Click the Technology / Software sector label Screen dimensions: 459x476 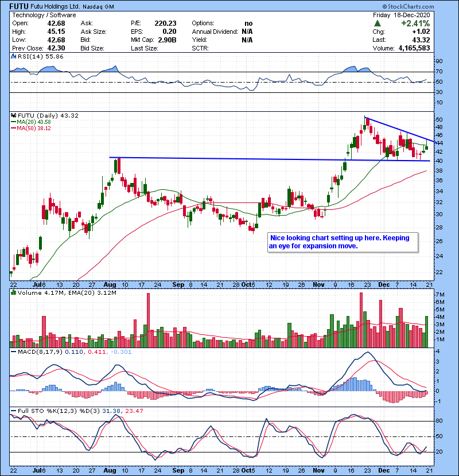pyautogui.click(x=44, y=15)
